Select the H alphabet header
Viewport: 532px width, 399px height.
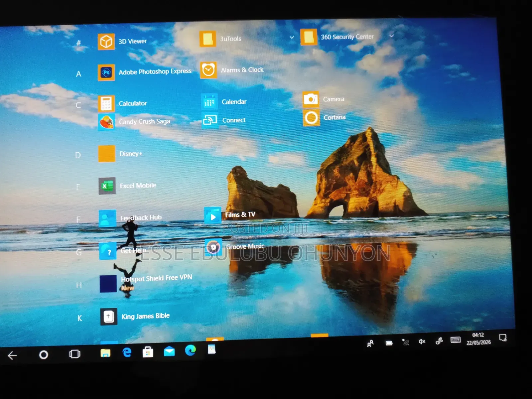(79, 285)
